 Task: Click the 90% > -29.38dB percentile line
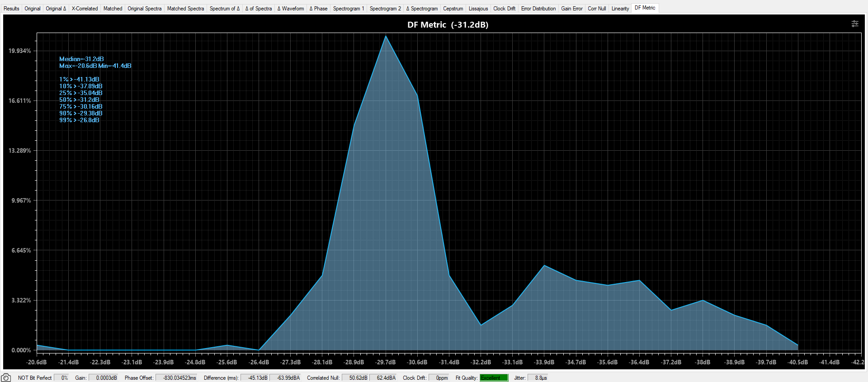81,113
